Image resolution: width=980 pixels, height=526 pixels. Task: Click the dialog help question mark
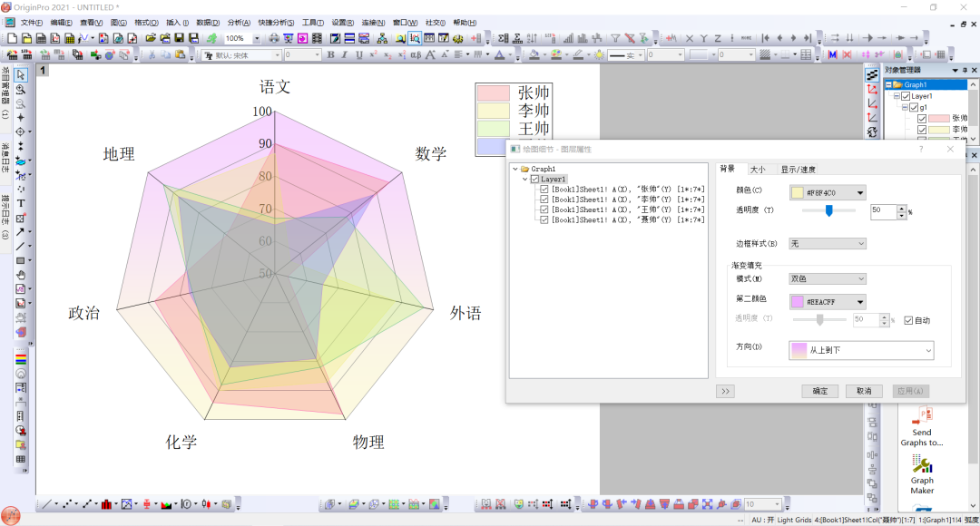921,149
